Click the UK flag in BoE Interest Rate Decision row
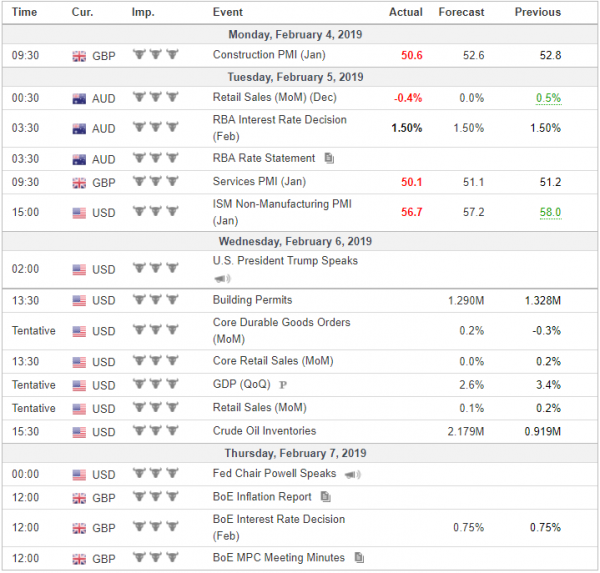The width and height of the screenshot is (600, 573). click(x=79, y=528)
